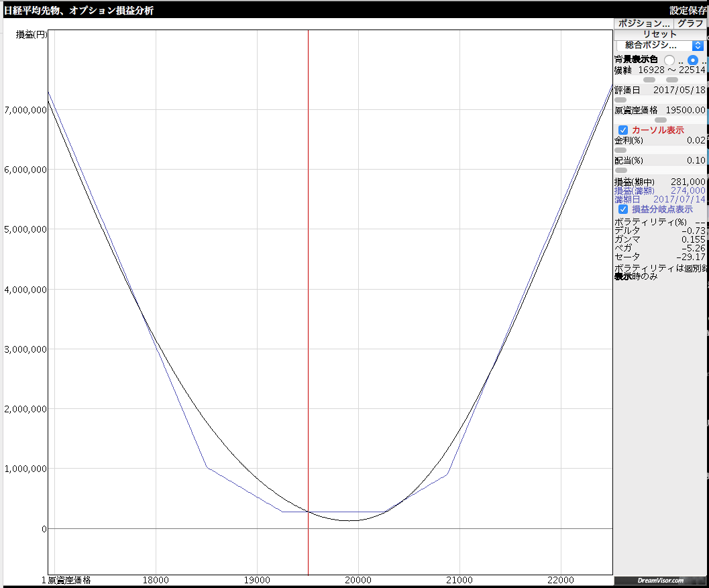The height and width of the screenshot is (588, 709).
Task: Switch to the グラフ tab
Action: pyautogui.click(x=690, y=23)
